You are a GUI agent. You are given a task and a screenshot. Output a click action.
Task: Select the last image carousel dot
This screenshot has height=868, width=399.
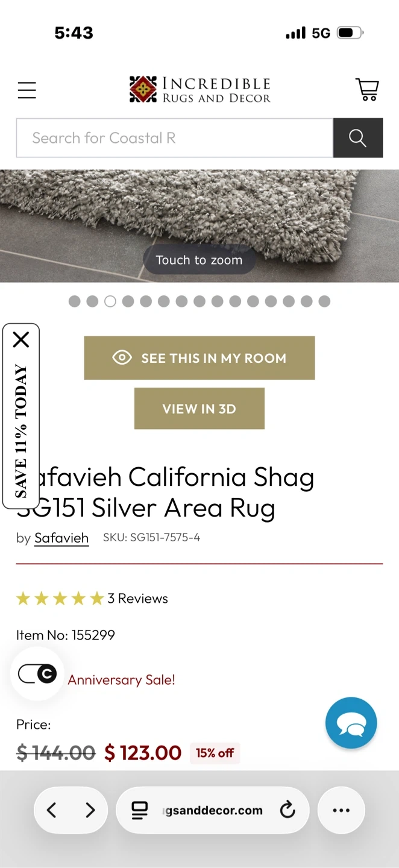click(324, 301)
